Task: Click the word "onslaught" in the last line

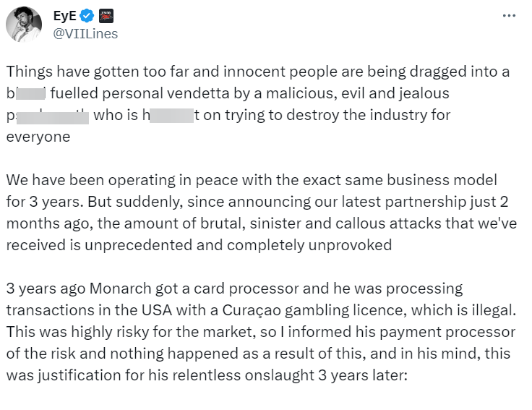Action: pyautogui.click(x=280, y=375)
